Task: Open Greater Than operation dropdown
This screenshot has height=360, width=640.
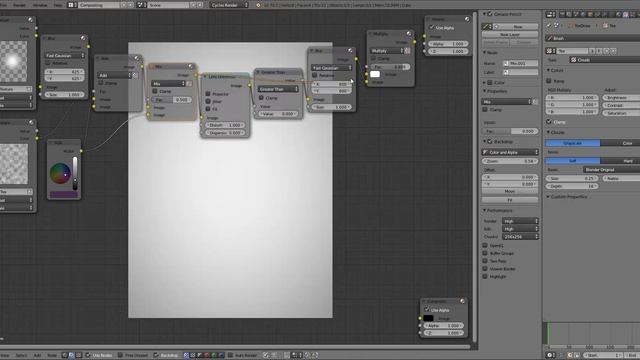Action: (278, 89)
